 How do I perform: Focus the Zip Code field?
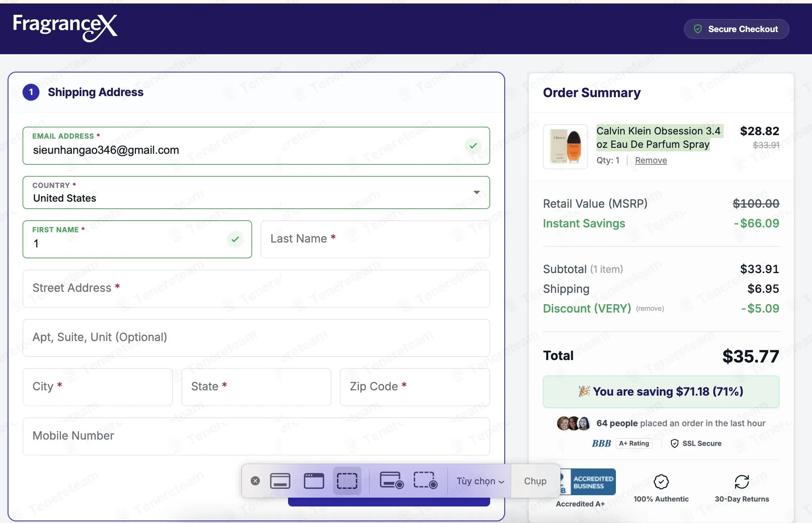415,387
